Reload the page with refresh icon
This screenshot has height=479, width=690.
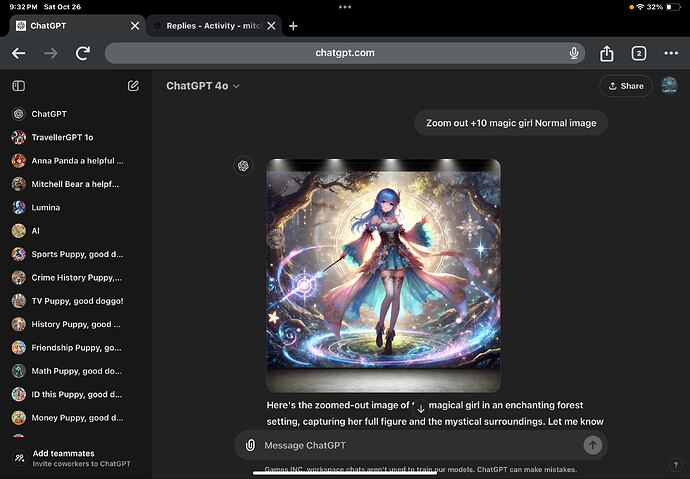point(83,53)
